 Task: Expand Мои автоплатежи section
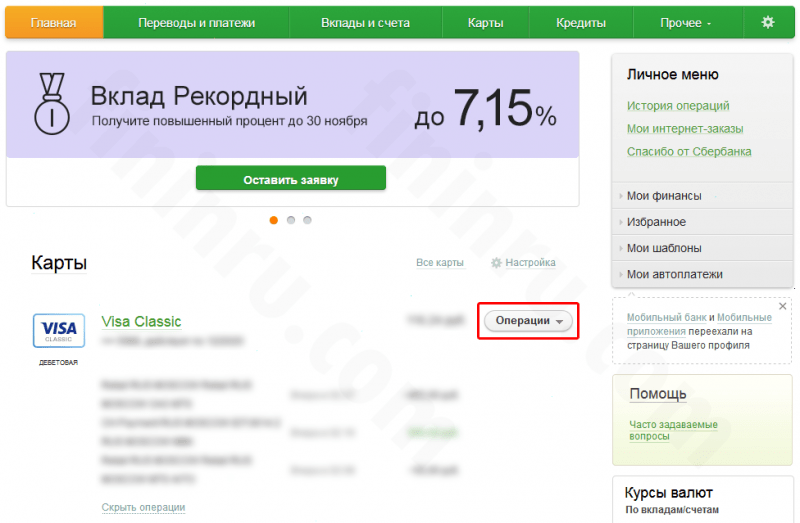click(x=702, y=275)
